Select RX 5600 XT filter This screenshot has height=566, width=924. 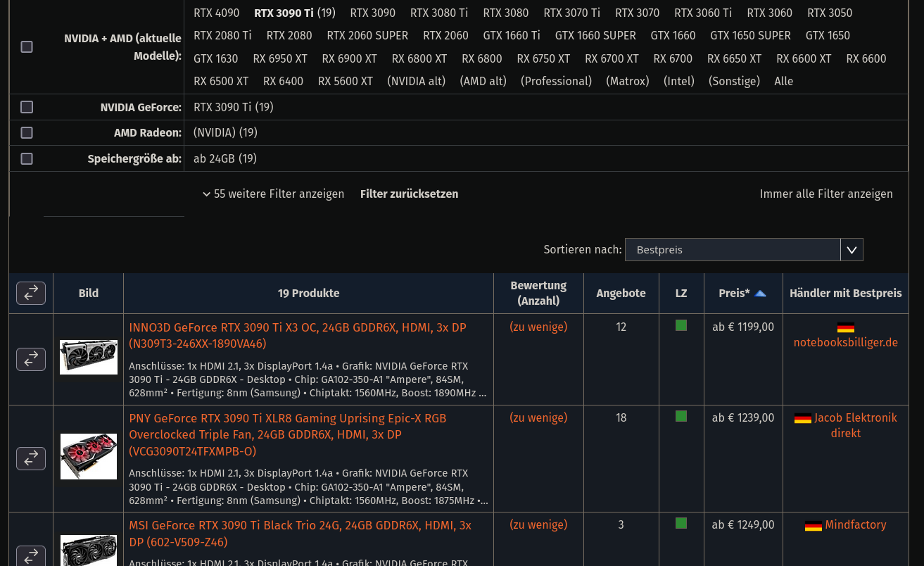tap(346, 82)
